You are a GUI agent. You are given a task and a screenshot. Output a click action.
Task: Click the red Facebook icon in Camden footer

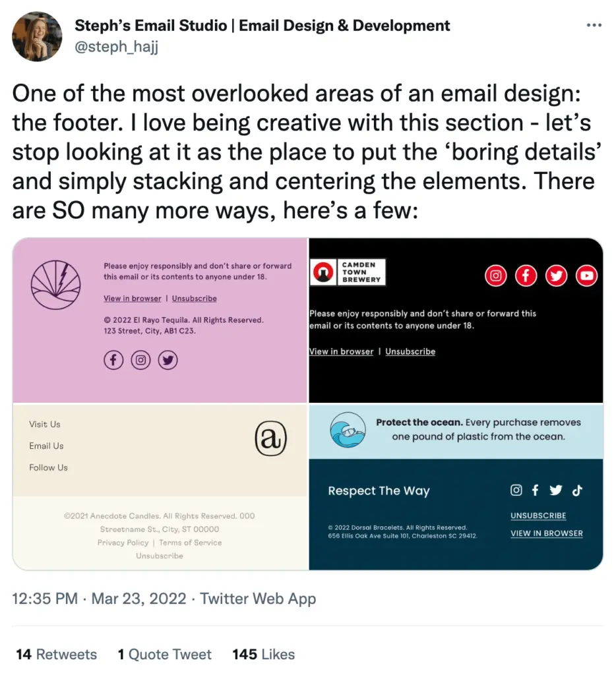tap(526, 275)
